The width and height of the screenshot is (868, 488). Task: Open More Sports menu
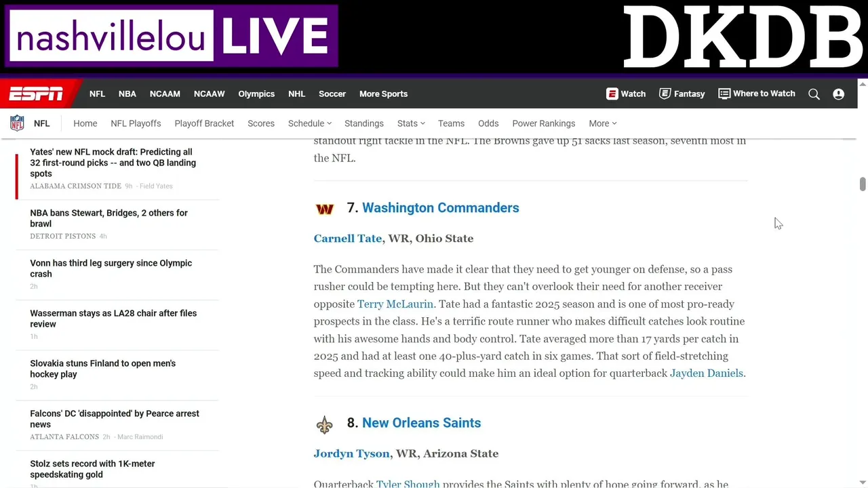(x=383, y=94)
